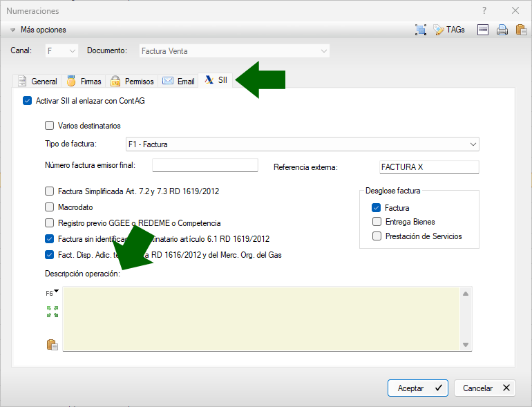Viewport: 532px width, 407px height.
Task: Click the blue overlapping squares selection icon
Action: (x=421, y=30)
